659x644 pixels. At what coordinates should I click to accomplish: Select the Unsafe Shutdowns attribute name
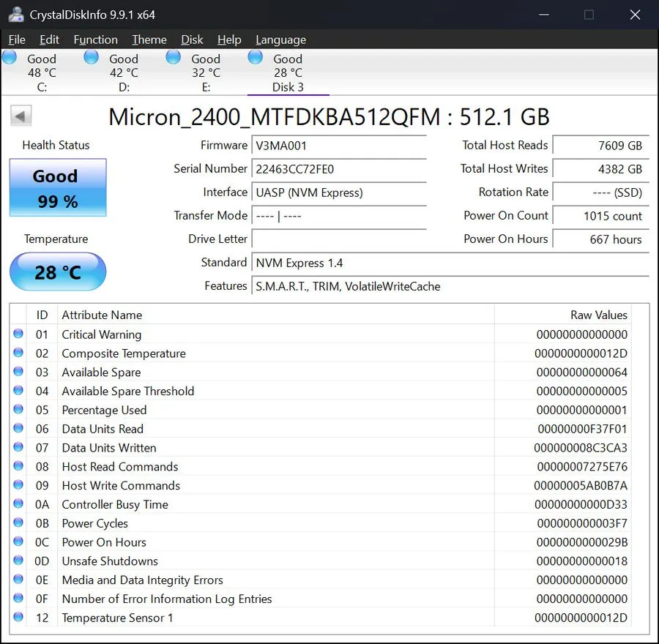110,561
